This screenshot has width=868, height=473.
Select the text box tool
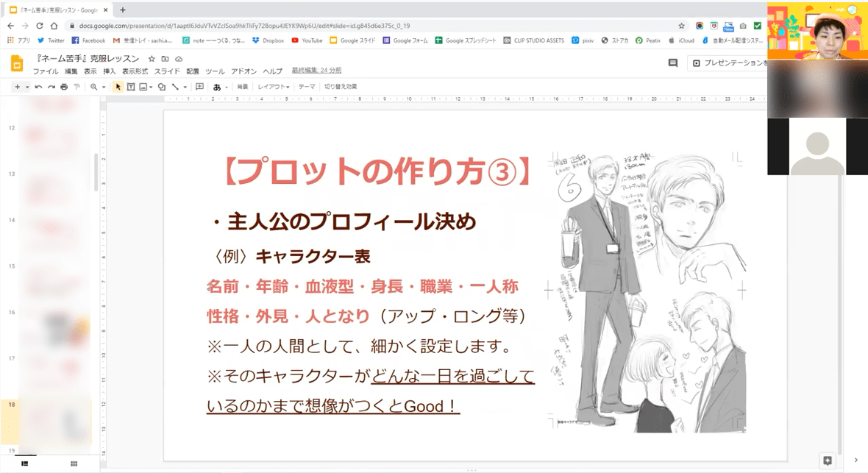131,87
